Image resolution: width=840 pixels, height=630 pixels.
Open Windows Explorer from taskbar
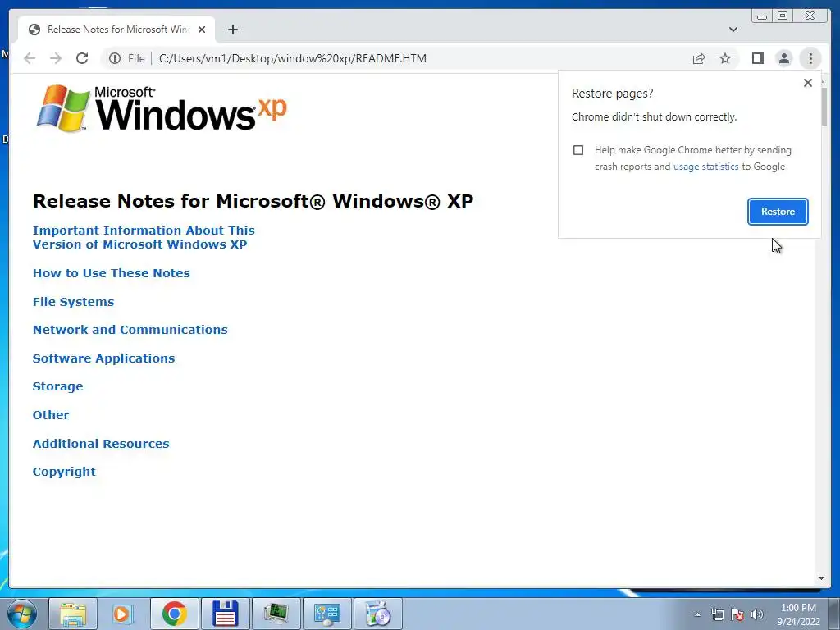point(73,614)
